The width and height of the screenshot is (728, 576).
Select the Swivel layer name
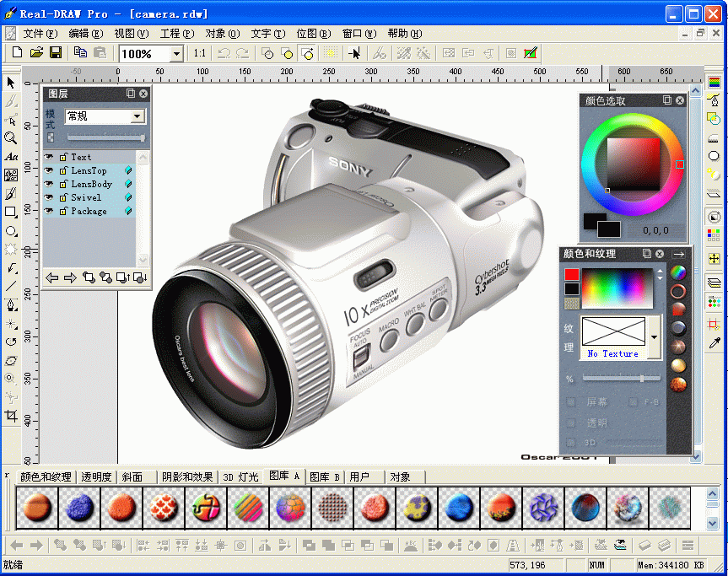[x=86, y=197]
